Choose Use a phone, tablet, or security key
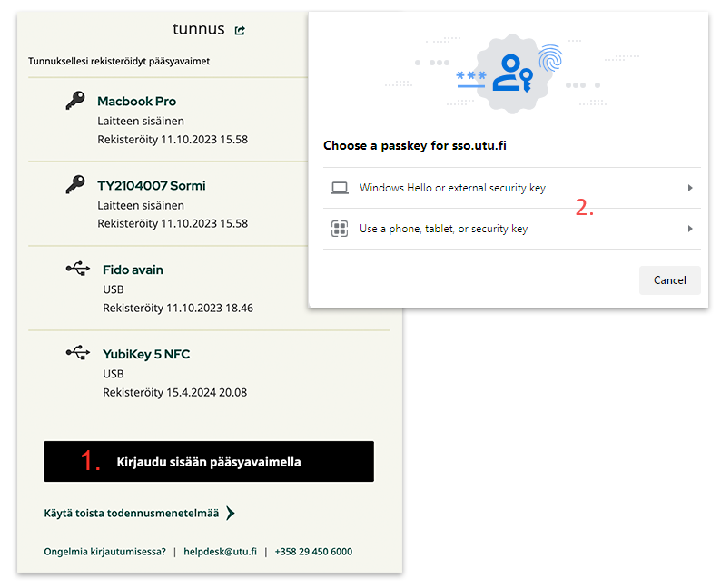Screen dimensions: 721x588 pyautogui.click(x=443, y=230)
